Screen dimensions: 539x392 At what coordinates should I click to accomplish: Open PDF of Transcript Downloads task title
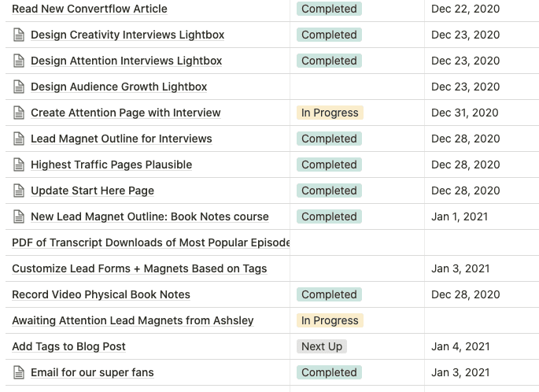[151, 242]
